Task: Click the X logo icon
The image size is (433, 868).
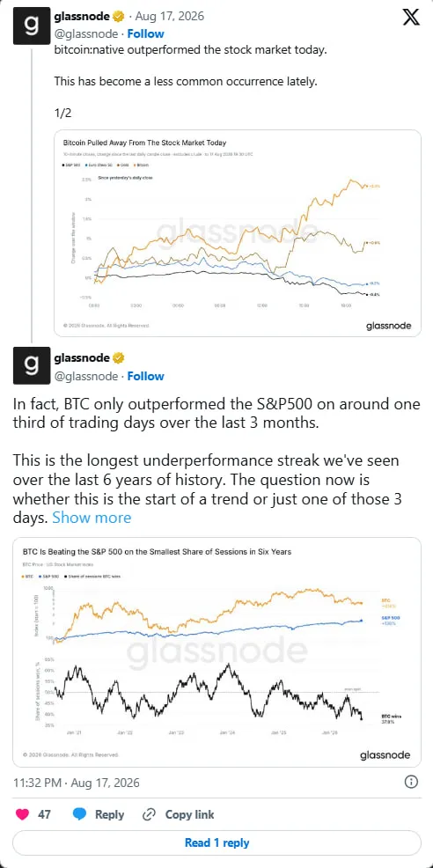Action: tap(410, 18)
